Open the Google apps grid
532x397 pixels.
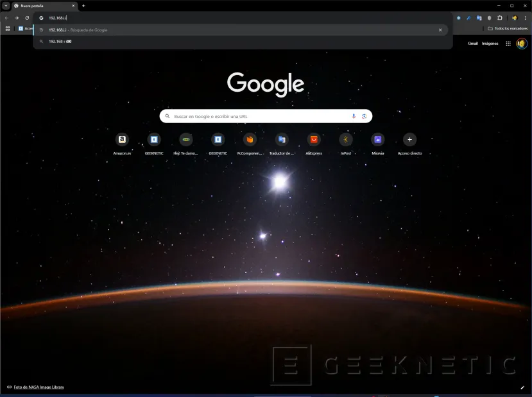tap(508, 44)
